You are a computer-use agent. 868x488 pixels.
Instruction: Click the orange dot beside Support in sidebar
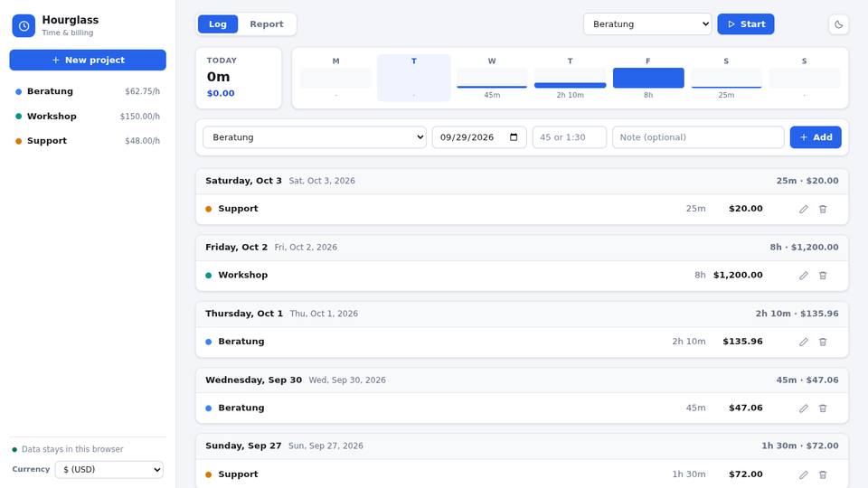pos(18,141)
